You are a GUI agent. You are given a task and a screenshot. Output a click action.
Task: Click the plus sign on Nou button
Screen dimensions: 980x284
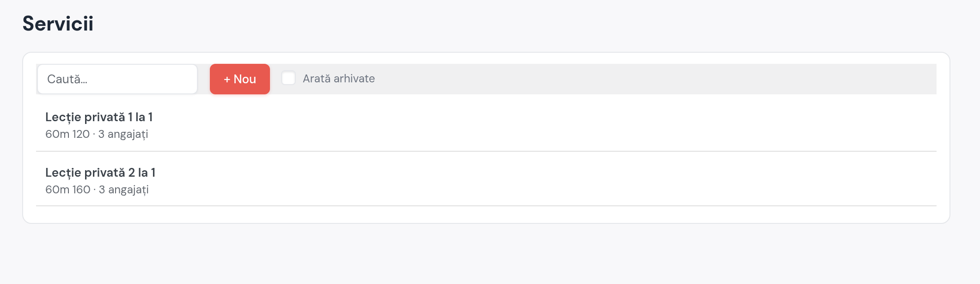tap(227, 80)
